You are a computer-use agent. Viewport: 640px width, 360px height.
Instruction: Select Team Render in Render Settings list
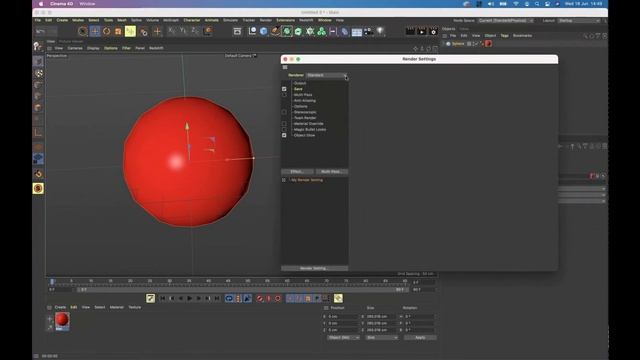click(x=305, y=118)
